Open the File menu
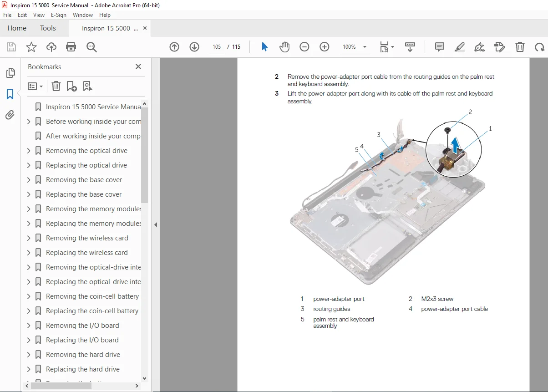 [x=7, y=15]
